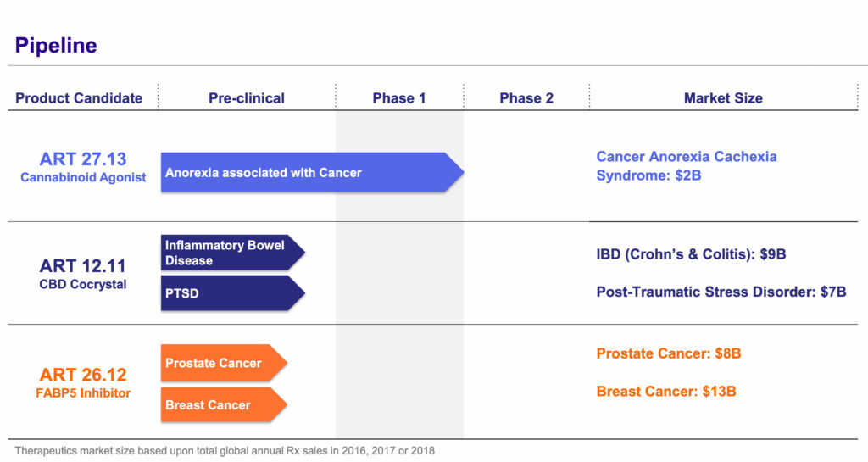The height and width of the screenshot is (462, 868).
Task: Select the Product Candidate column header
Action: coord(79,98)
